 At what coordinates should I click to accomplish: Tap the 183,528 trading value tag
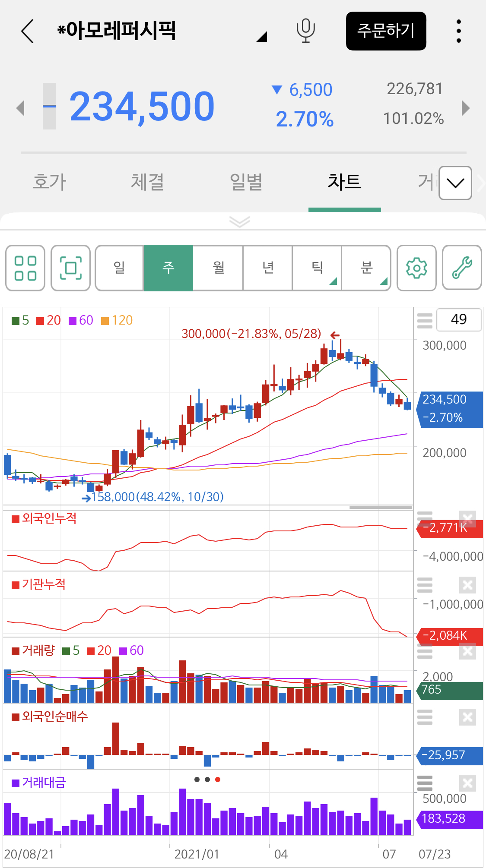[449, 819]
